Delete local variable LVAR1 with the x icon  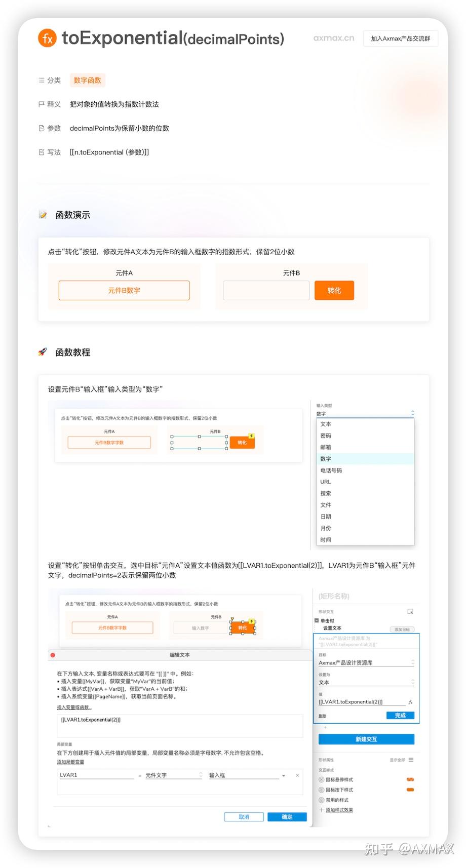pyautogui.click(x=297, y=775)
